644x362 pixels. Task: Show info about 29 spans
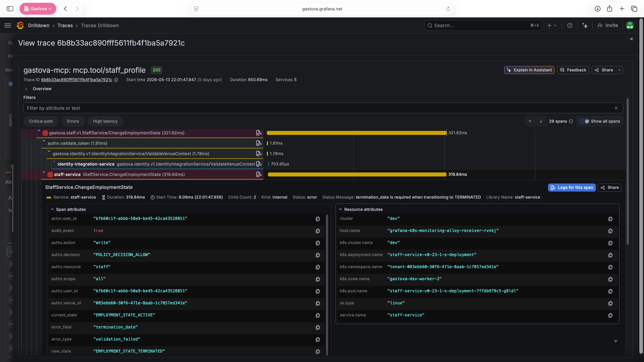pos(571,121)
